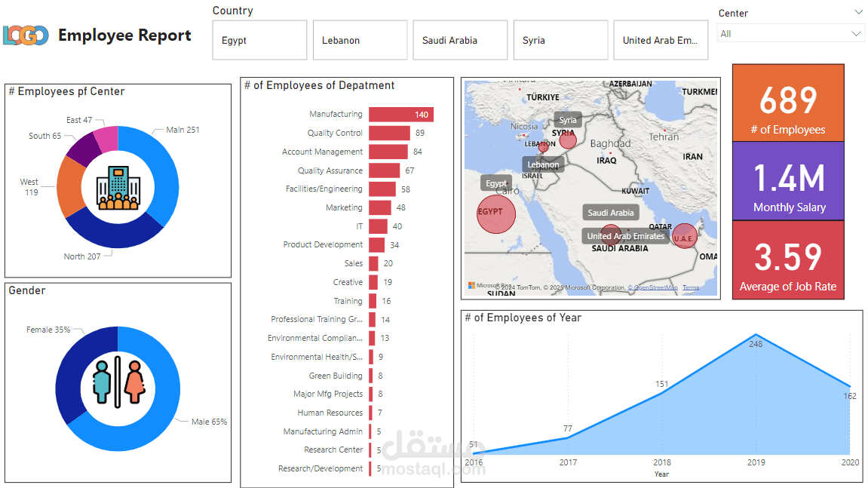Click the Manufacturing bar with 140

point(401,115)
